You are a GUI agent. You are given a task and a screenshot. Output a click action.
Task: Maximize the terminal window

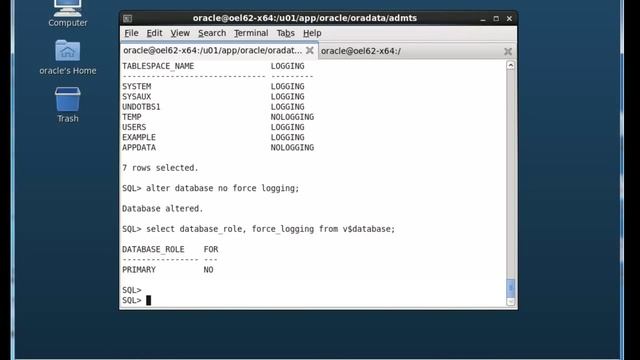click(x=496, y=18)
